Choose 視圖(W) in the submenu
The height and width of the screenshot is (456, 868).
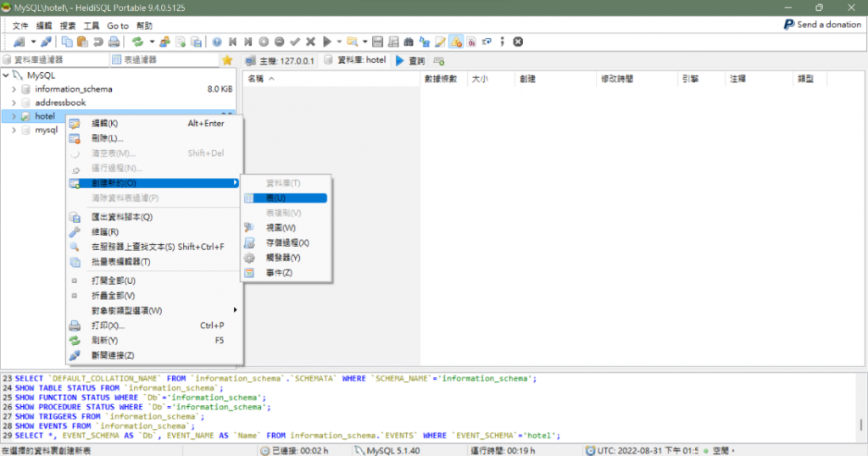tap(286, 228)
